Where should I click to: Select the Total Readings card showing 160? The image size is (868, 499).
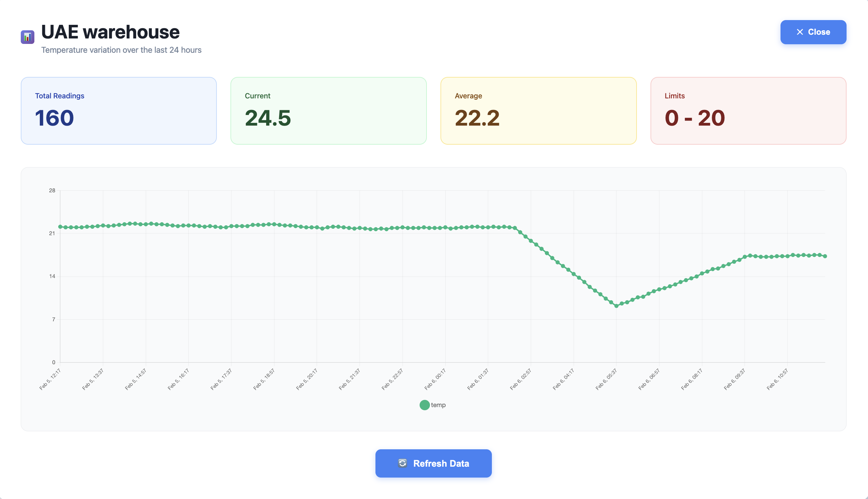click(x=118, y=111)
